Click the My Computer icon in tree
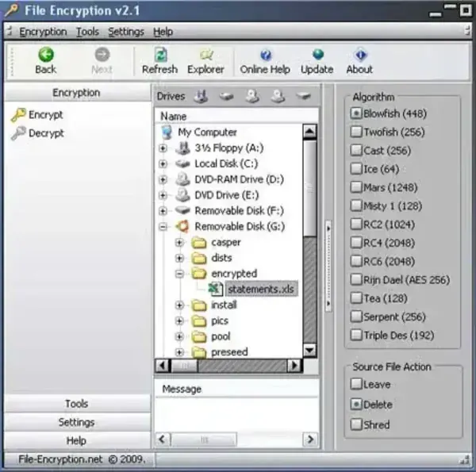The image size is (476, 472). 167,132
